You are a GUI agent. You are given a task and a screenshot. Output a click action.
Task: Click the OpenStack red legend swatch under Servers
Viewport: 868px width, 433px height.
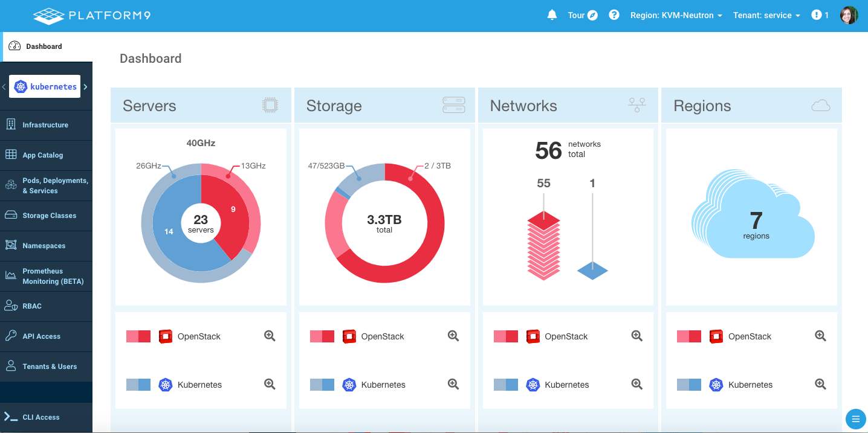pos(138,336)
